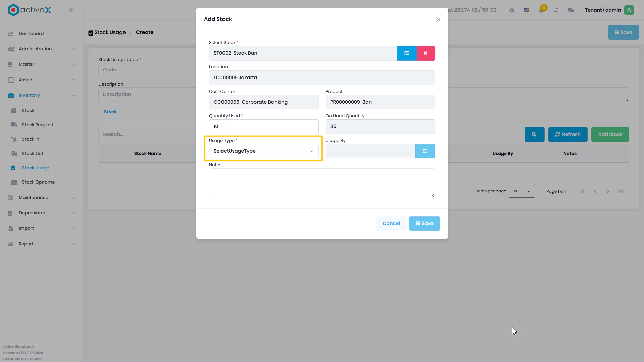
Task: Go to first page of table
Action: coord(583,192)
